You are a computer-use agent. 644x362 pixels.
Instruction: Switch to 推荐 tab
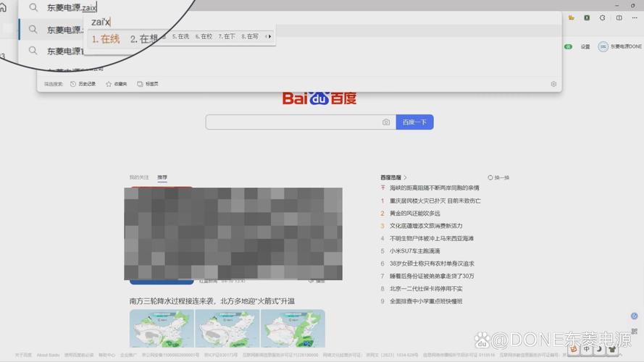click(x=162, y=177)
